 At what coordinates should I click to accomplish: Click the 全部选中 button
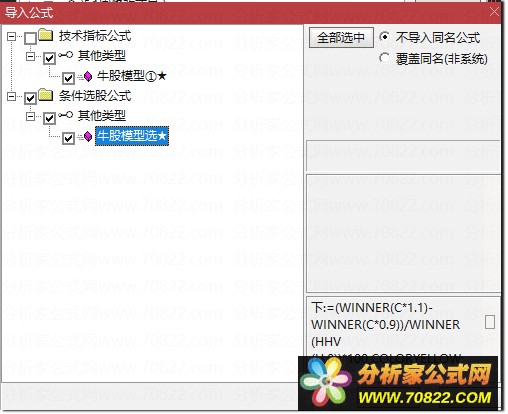[x=341, y=37]
